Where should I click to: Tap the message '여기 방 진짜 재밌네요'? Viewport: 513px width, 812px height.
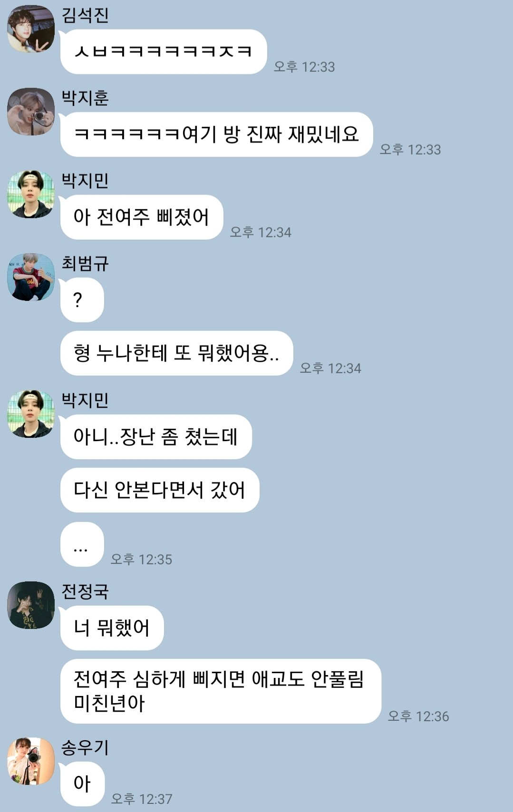pyautogui.click(x=216, y=134)
